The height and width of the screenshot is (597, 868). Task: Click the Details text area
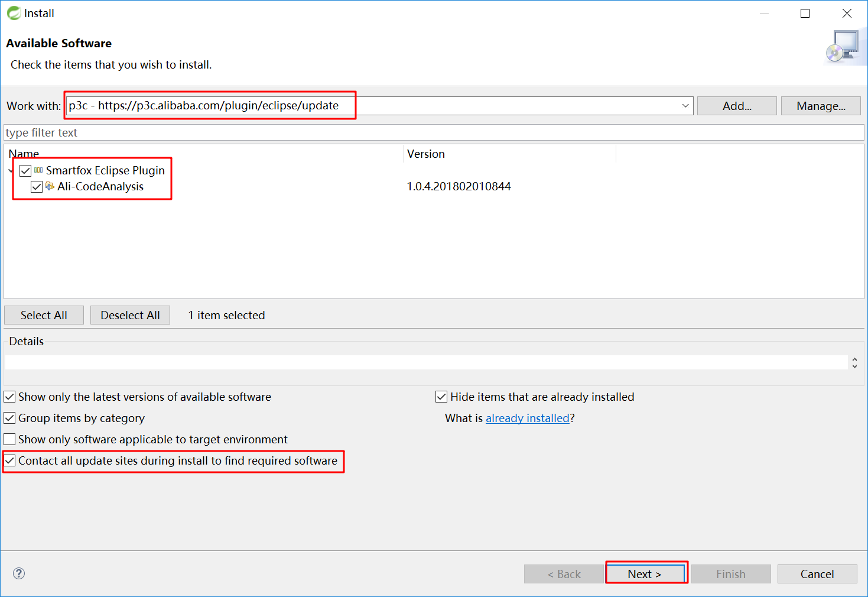pos(426,362)
